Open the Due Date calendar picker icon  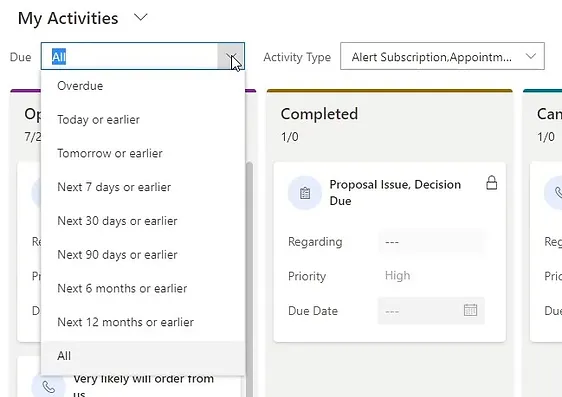coord(470,310)
